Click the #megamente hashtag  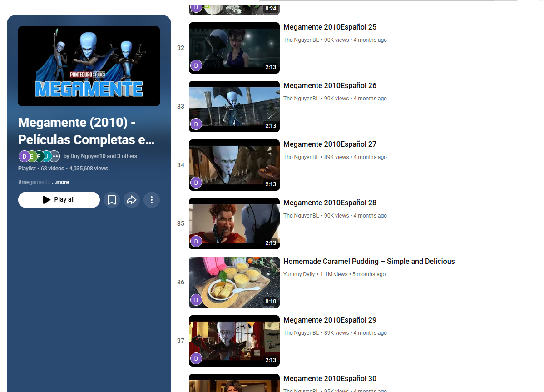[34, 182]
